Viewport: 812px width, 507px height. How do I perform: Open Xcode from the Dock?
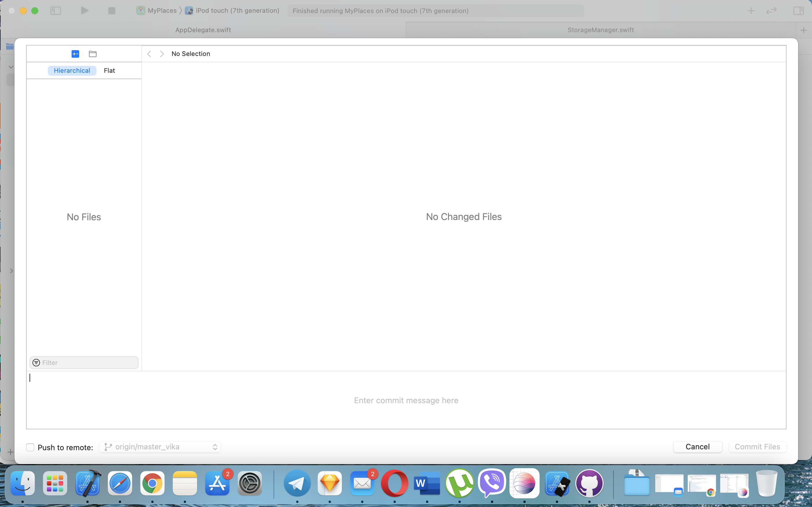88,483
